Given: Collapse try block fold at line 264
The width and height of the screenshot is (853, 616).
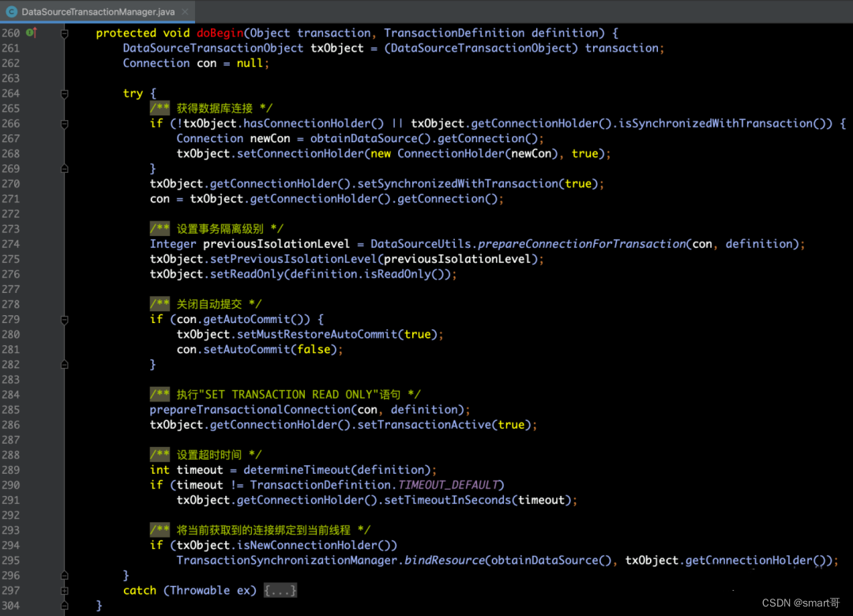Looking at the screenshot, I should 65,94.
